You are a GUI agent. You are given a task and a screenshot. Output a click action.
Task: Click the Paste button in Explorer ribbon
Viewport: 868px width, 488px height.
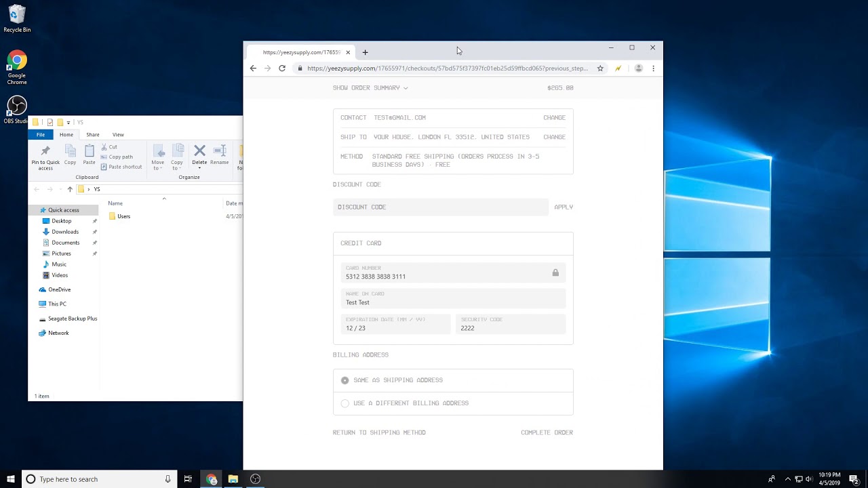tap(89, 155)
